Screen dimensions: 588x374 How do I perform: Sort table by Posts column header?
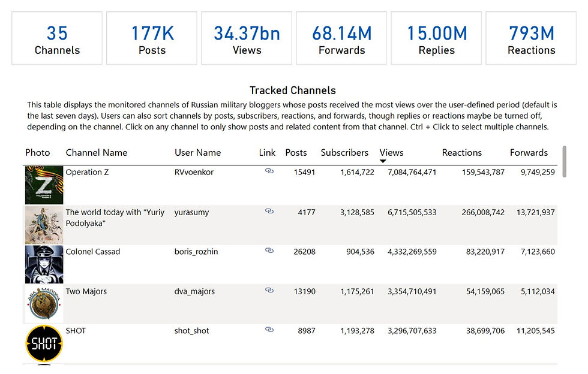296,153
